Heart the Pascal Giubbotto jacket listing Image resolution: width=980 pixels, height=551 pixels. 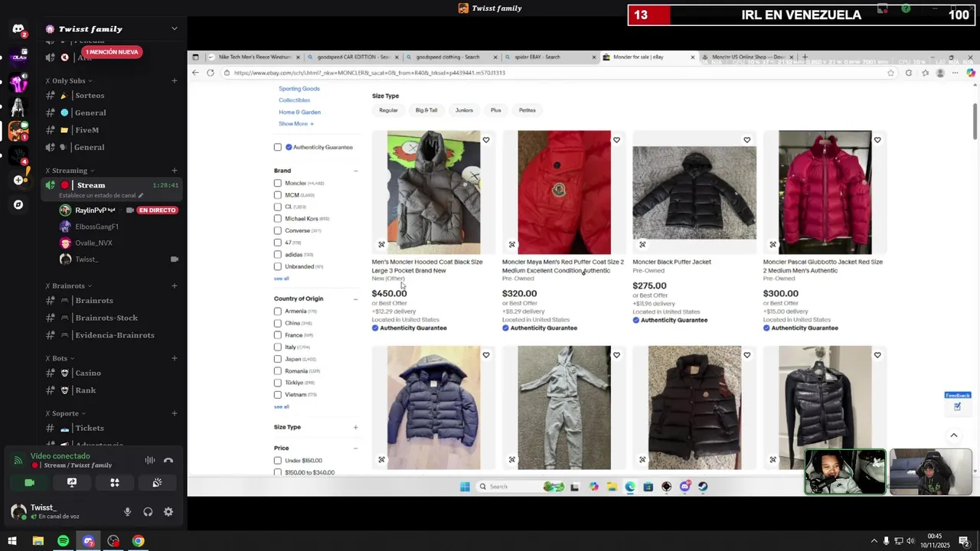click(x=877, y=140)
